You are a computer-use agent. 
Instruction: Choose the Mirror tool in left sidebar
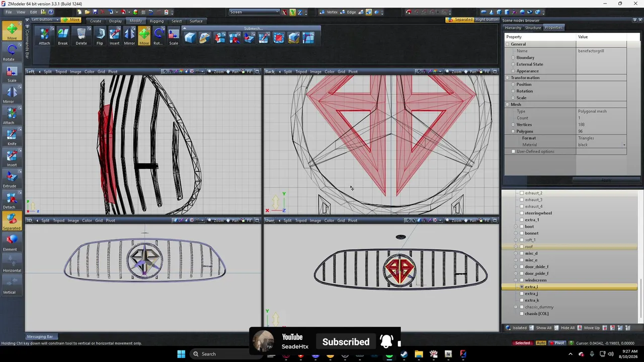[x=12, y=94]
